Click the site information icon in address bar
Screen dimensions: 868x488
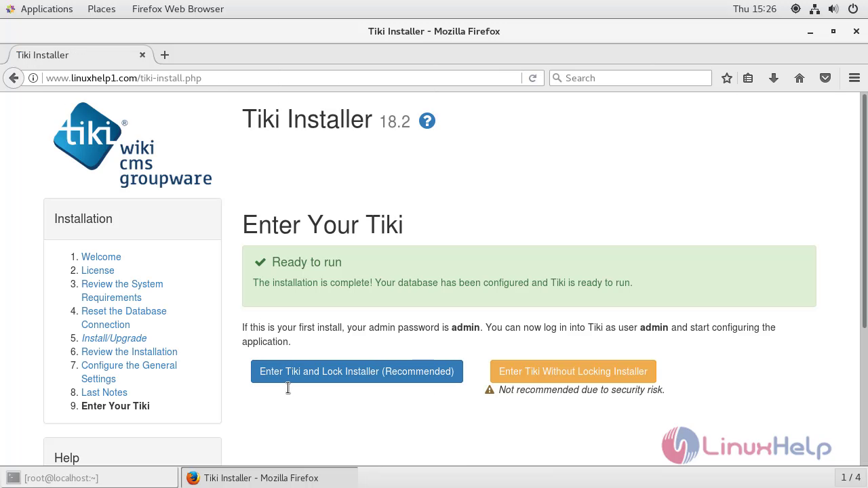point(33,78)
